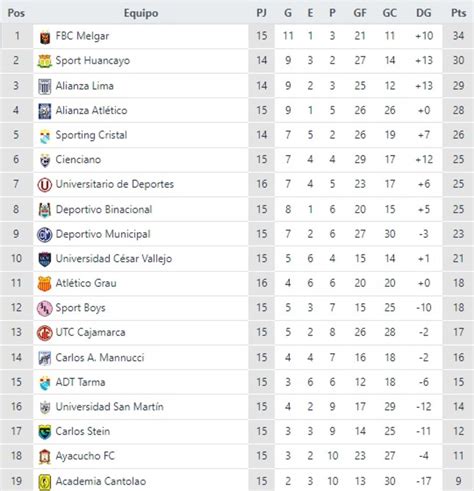The image size is (474, 491).
Task: Click the PJ column header
Action: [262, 13]
